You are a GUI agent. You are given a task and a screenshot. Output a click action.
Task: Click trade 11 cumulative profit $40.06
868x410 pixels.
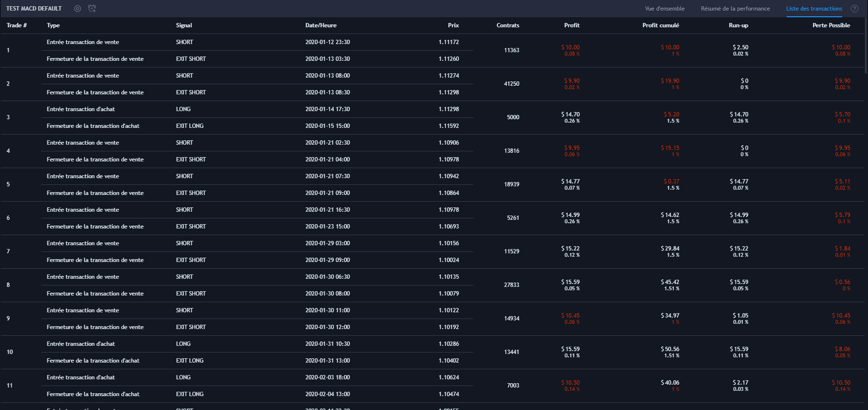coord(670,383)
